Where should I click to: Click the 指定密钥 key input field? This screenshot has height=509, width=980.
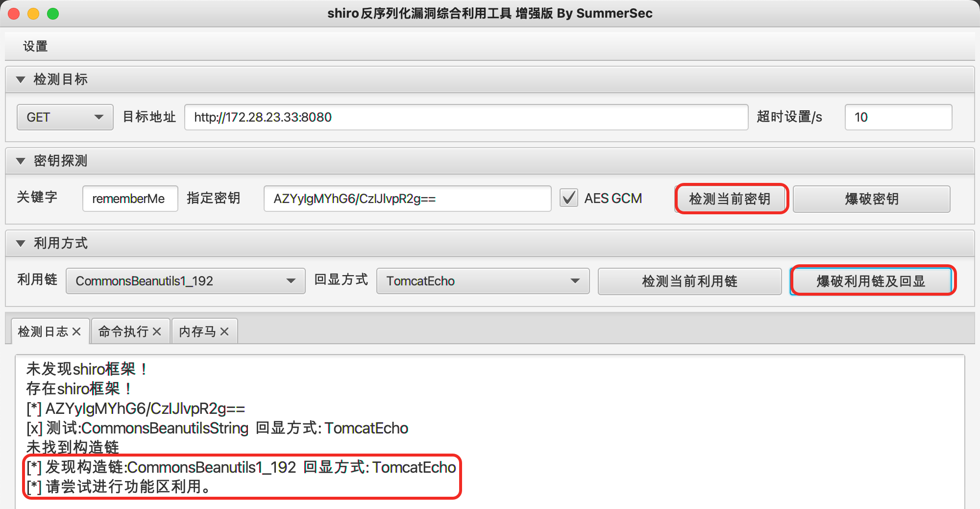tap(408, 199)
